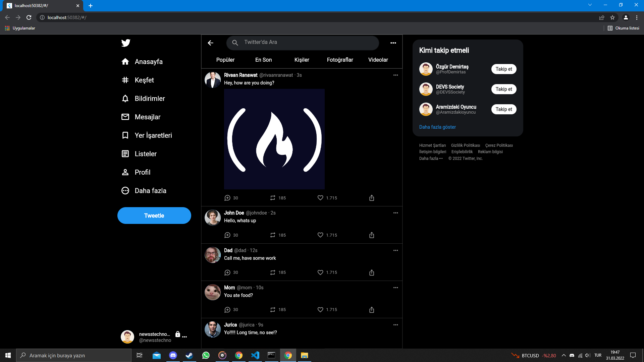Switch to the Popüler tab
Image resolution: width=644 pixels, height=362 pixels.
(x=225, y=60)
